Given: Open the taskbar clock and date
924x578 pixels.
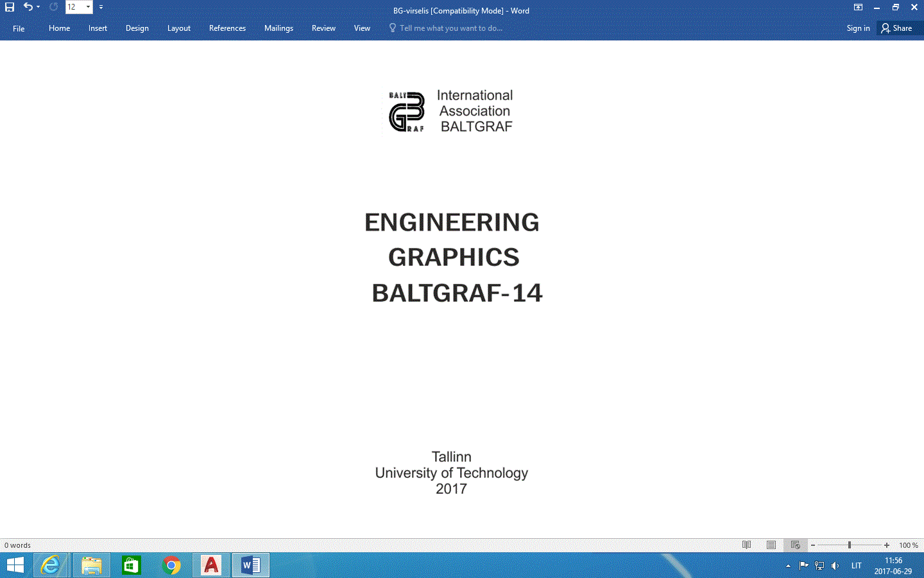Looking at the screenshot, I should point(893,566).
